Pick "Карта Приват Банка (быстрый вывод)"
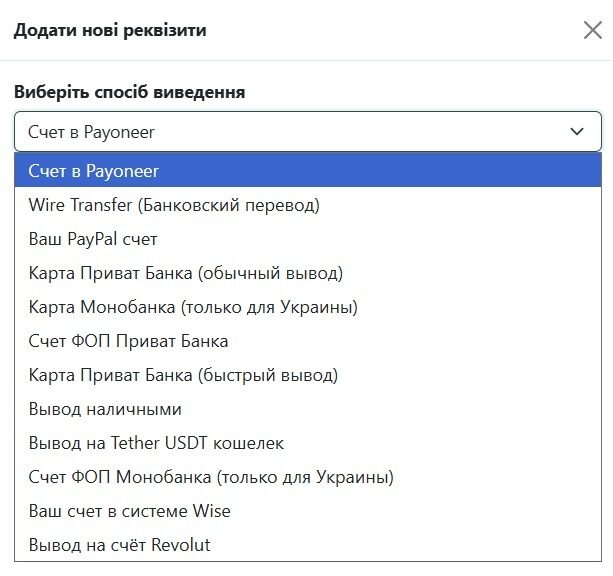The width and height of the screenshot is (613, 576). [308, 375]
